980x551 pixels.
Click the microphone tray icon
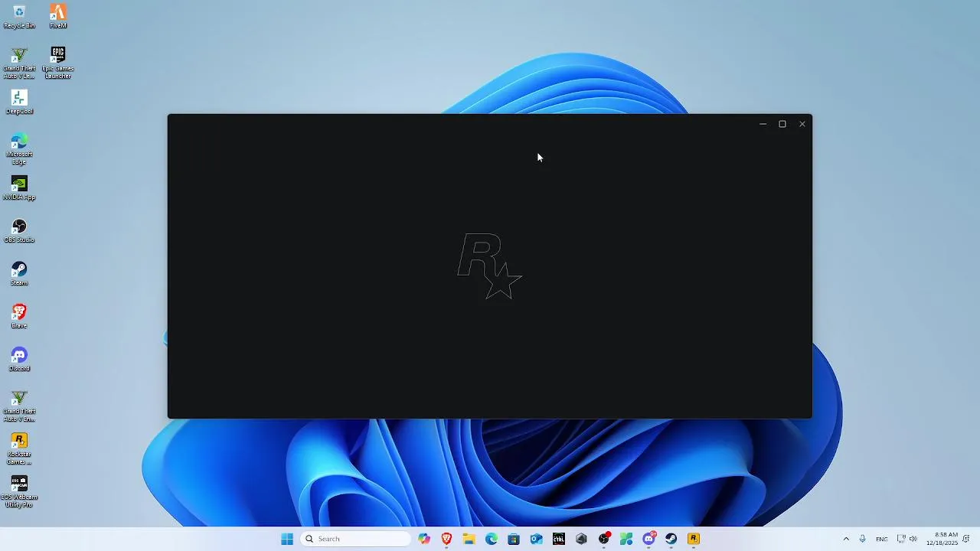click(863, 539)
